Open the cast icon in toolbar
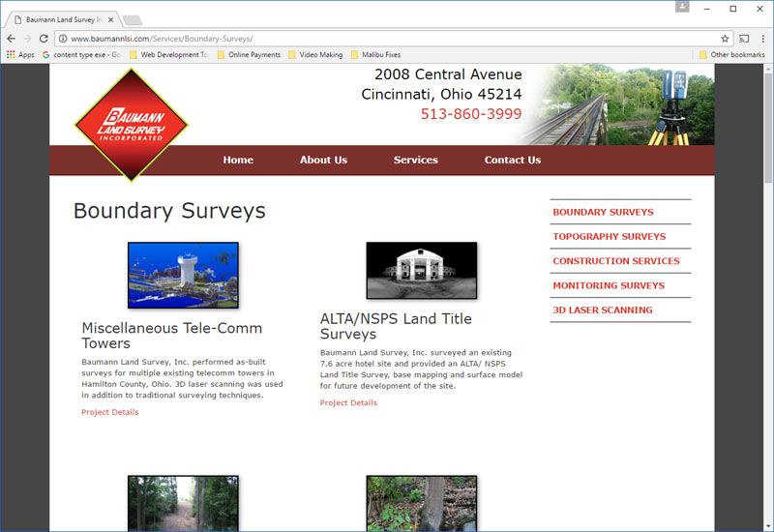The image size is (774, 532). tap(744, 39)
